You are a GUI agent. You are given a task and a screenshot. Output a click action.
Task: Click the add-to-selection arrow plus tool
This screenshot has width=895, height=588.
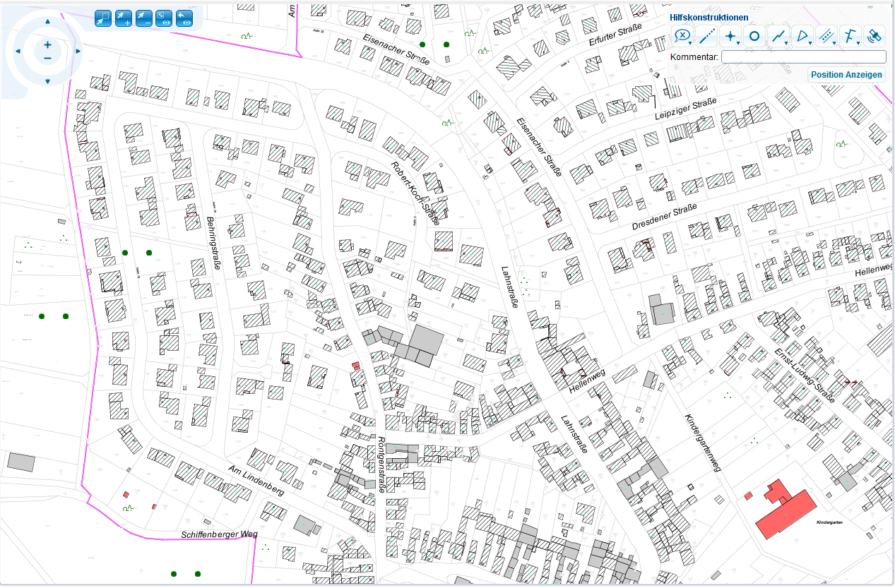point(124,18)
